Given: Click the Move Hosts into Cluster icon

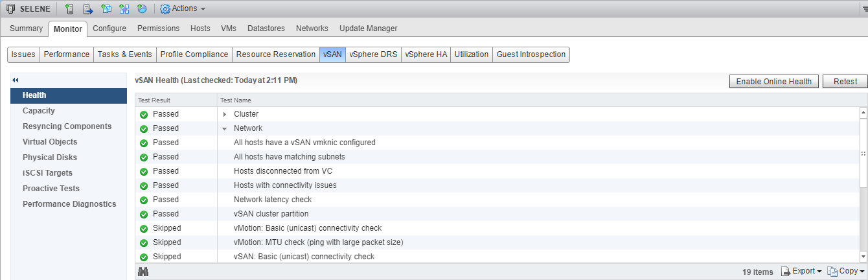Looking at the screenshot, I should pos(87,9).
